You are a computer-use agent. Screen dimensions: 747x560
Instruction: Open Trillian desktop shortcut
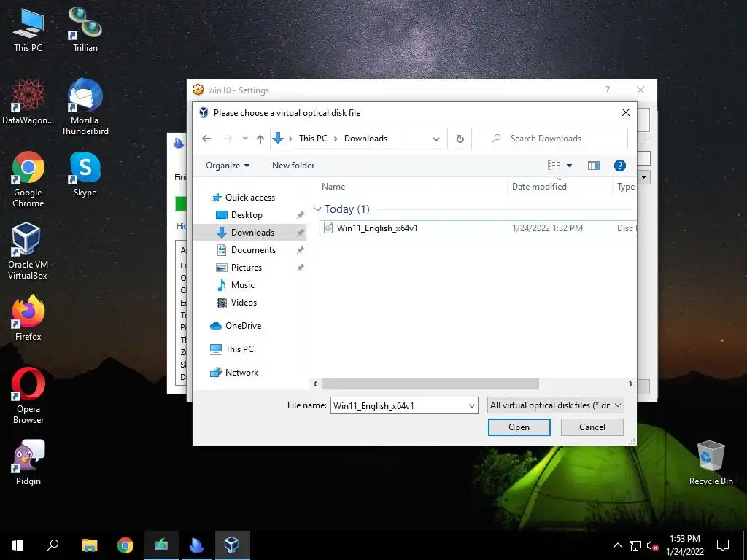85,29
